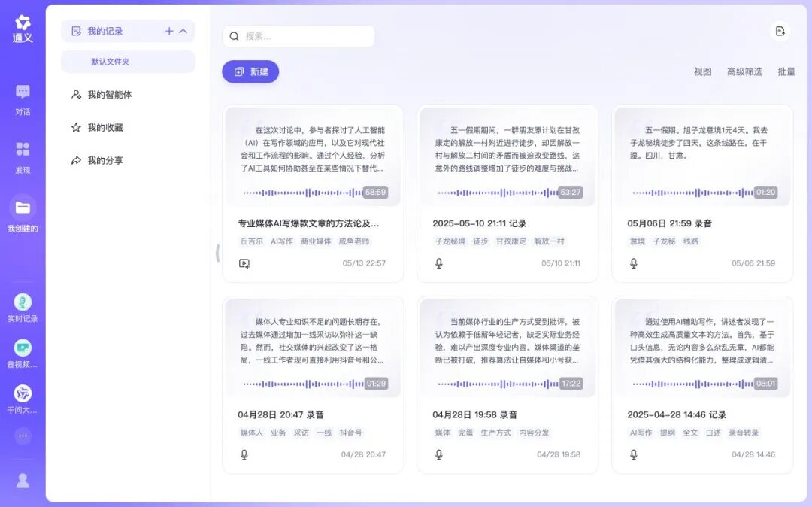Click microphone icon on 04月28日 20:47 card
Screen dimensions: 812x507
(244, 454)
